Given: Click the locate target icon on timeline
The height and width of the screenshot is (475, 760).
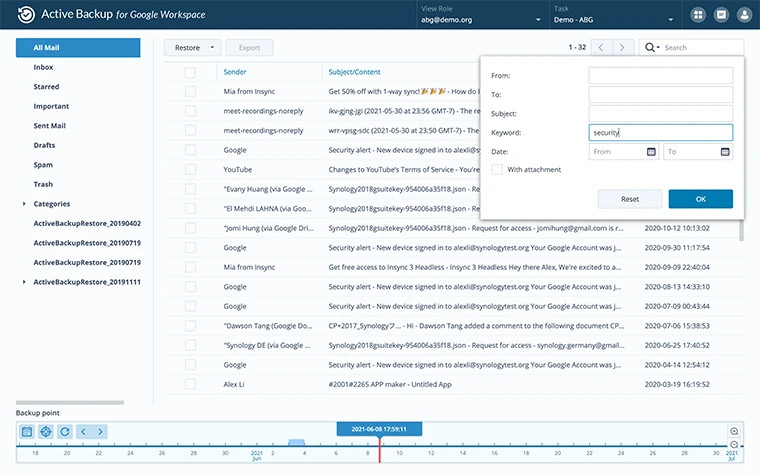Looking at the screenshot, I should [x=45, y=432].
